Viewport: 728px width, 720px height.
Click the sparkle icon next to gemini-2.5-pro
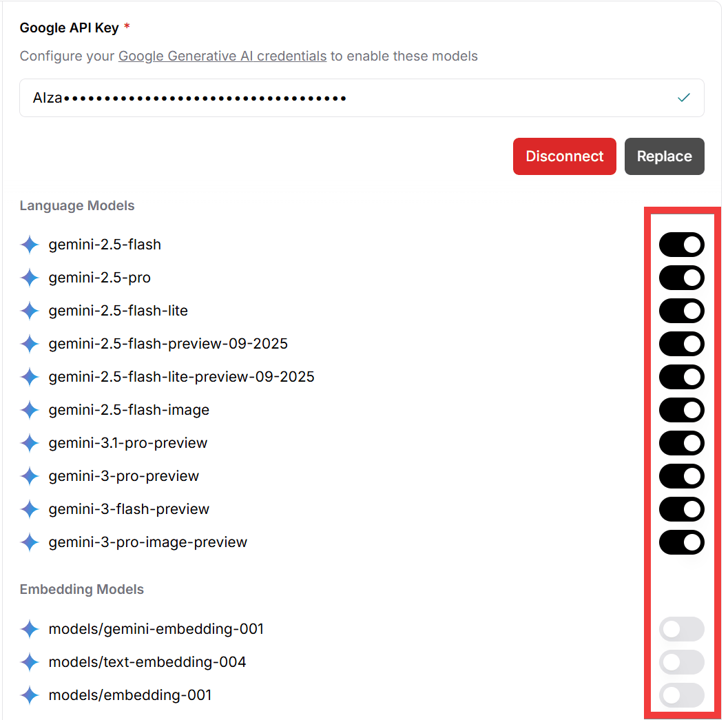[30, 278]
